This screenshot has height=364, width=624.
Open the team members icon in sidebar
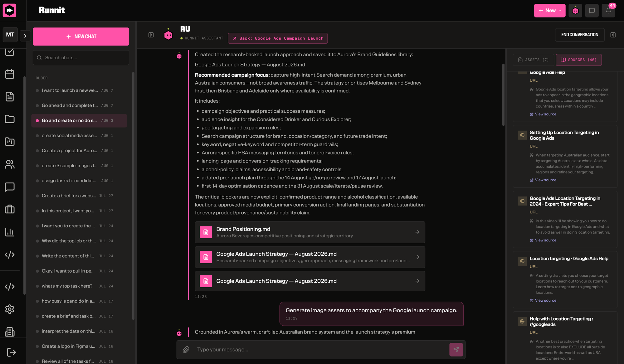point(10,164)
